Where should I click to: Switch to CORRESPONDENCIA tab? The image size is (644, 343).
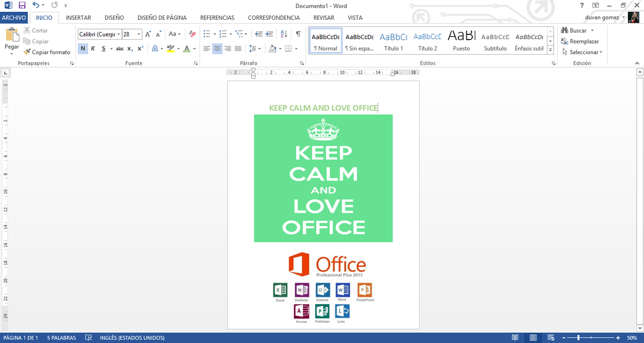click(x=274, y=18)
